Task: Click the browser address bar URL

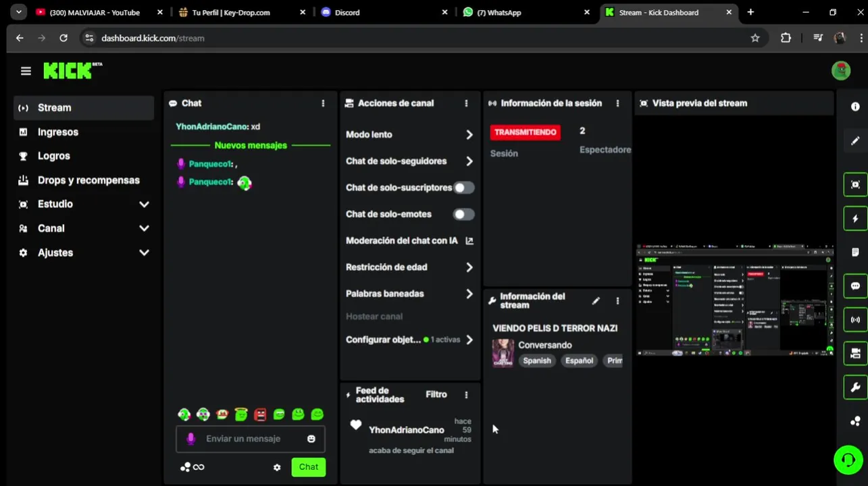Action: [x=153, y=38]
